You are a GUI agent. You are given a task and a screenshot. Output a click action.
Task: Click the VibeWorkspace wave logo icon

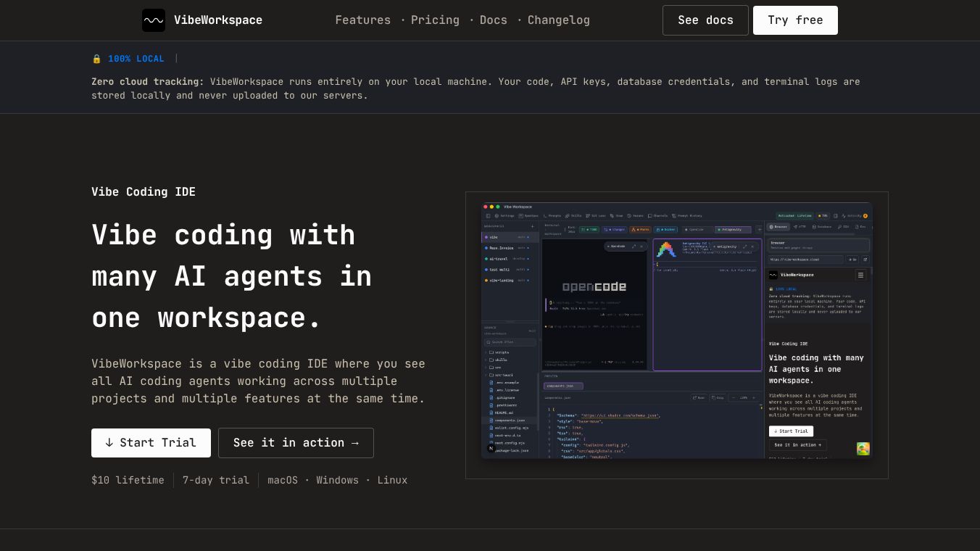[x=154, y=20]
